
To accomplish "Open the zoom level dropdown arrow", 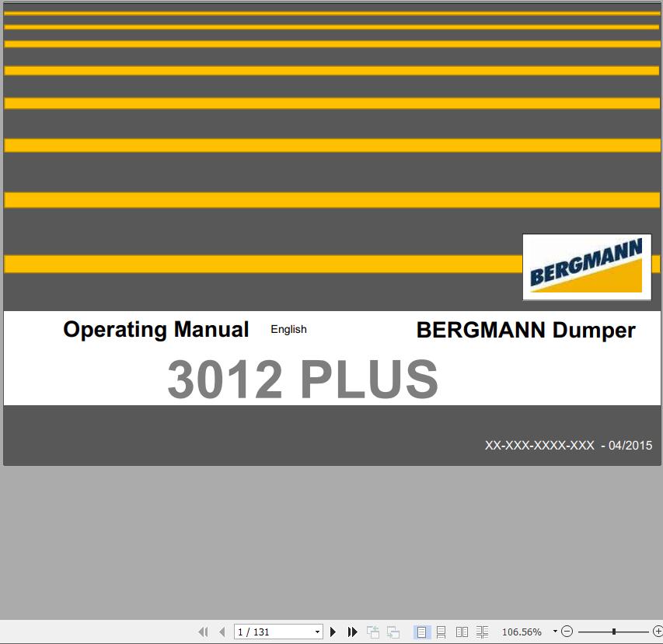I will 555,632.
